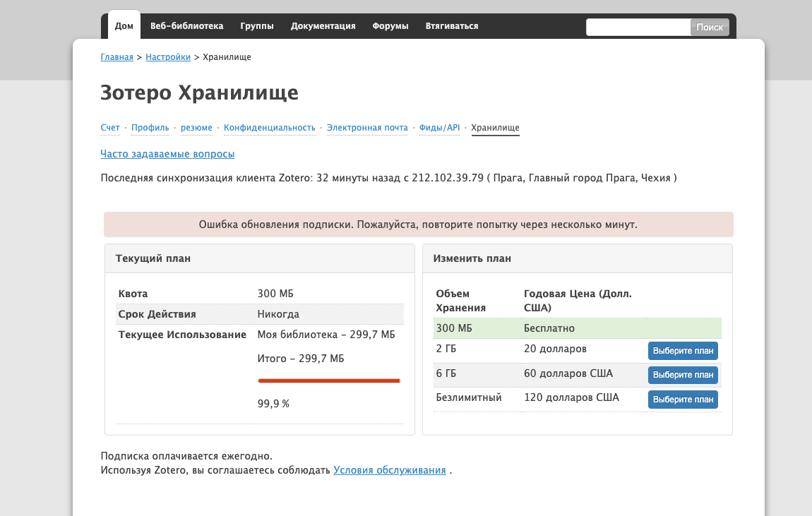Screen dimensions: 812x516
Task: Click the Срок Действия row label
Action: click(157, 314)
